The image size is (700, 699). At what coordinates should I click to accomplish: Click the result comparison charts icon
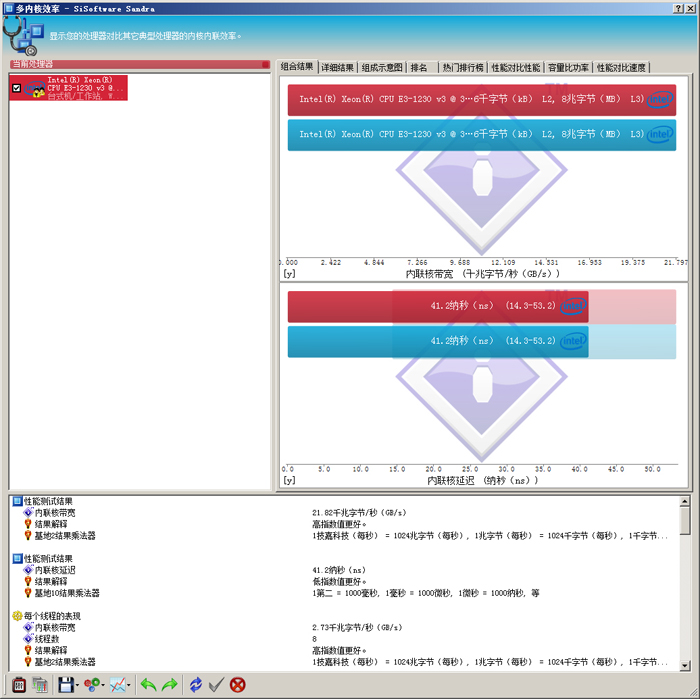pyautogui.click(x=40, y=685)
